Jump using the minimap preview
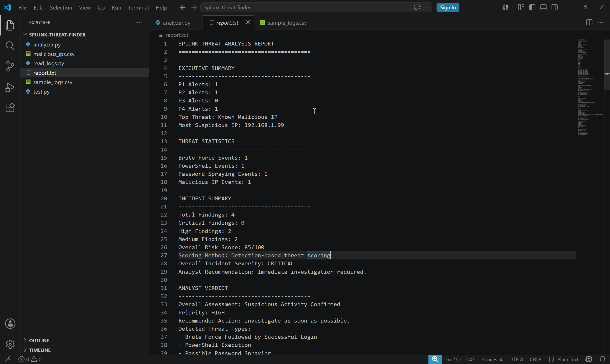The height and width of the screenshot is (364, 610). tap(590, 88)
